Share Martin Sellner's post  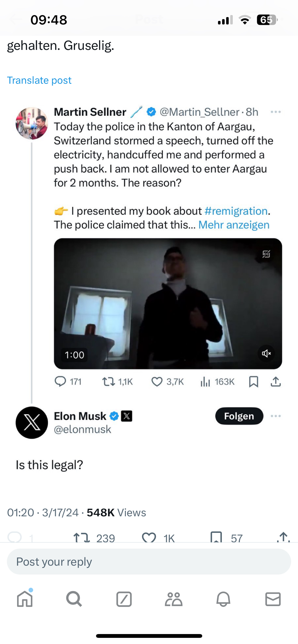coord(276,382)
